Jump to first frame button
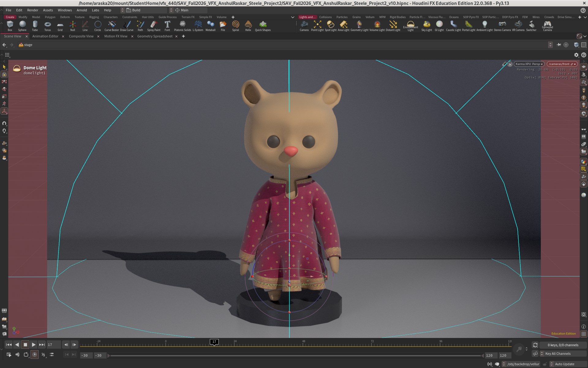The image size is (588, 368). click(9, 345)
